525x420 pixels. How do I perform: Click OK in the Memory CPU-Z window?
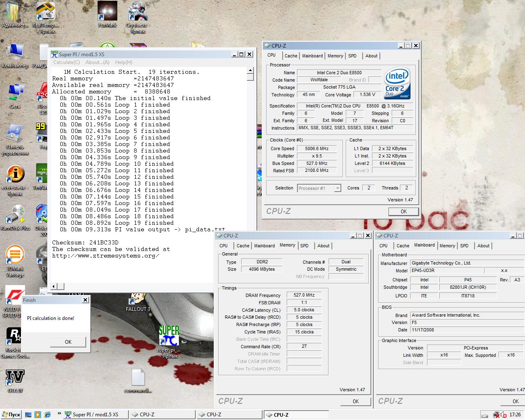356,401
